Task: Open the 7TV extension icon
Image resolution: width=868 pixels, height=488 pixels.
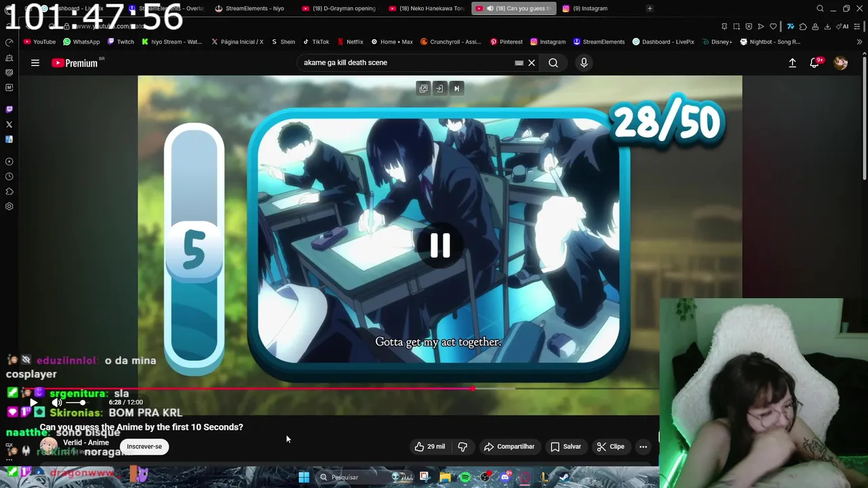Action: (791, 26)
